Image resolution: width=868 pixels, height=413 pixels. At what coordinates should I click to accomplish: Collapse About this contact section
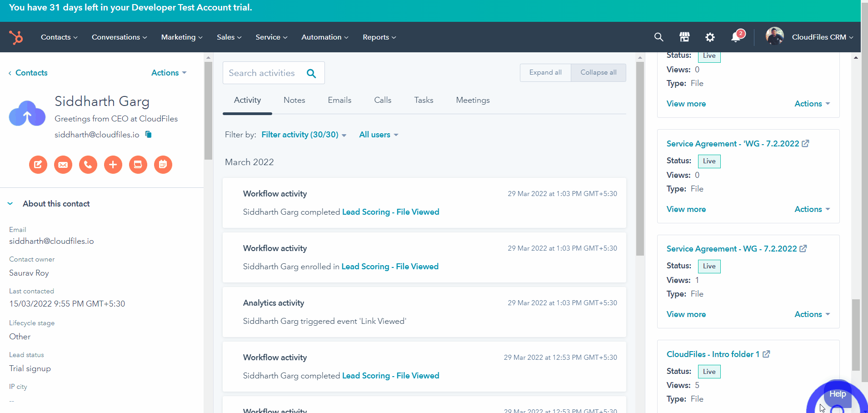(10, 204)
